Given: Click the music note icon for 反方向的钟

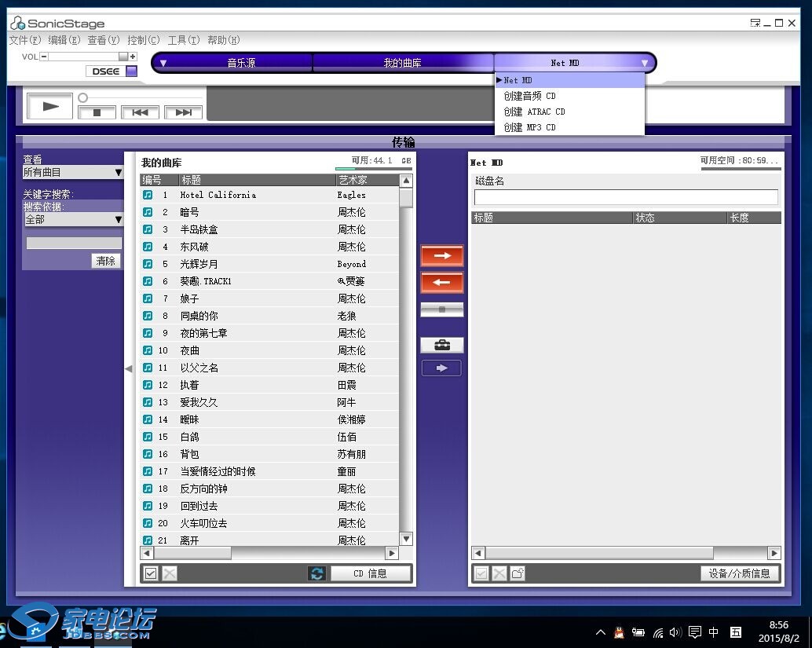Looking at the screenshot, I should pos(148,489).
